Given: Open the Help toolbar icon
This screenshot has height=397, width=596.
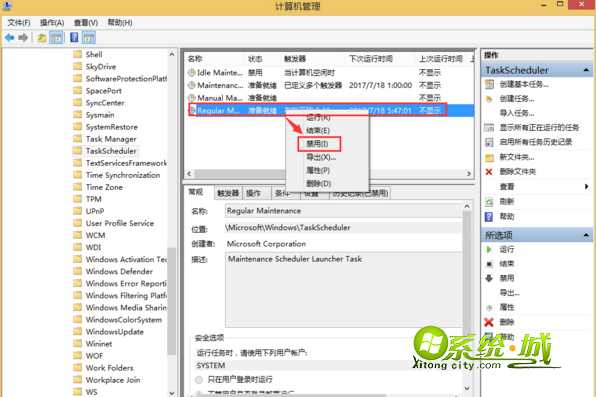Looking at the screenshot, I should tap(74, 37).
